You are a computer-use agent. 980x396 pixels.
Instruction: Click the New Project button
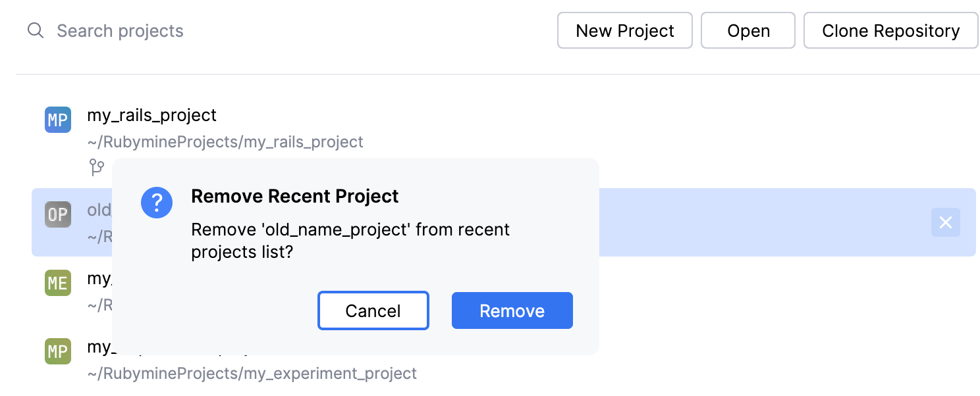point(624,30)
